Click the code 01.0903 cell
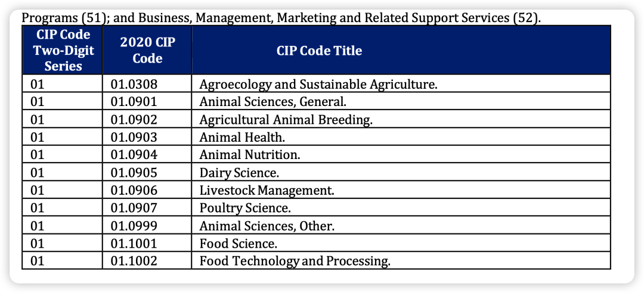 tap(147, 136)
